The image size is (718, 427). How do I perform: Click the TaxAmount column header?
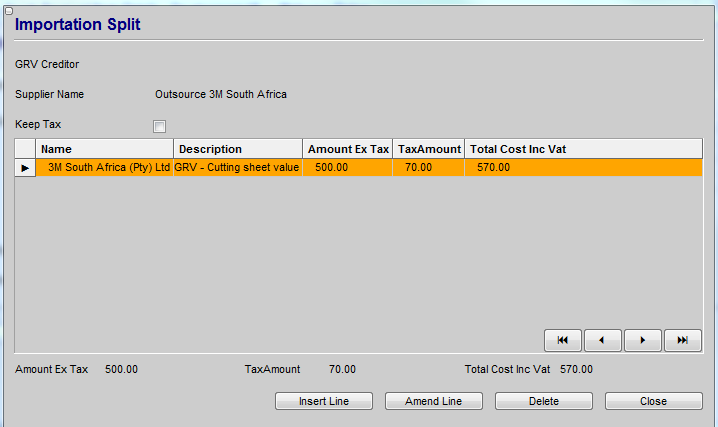[428, 149]
